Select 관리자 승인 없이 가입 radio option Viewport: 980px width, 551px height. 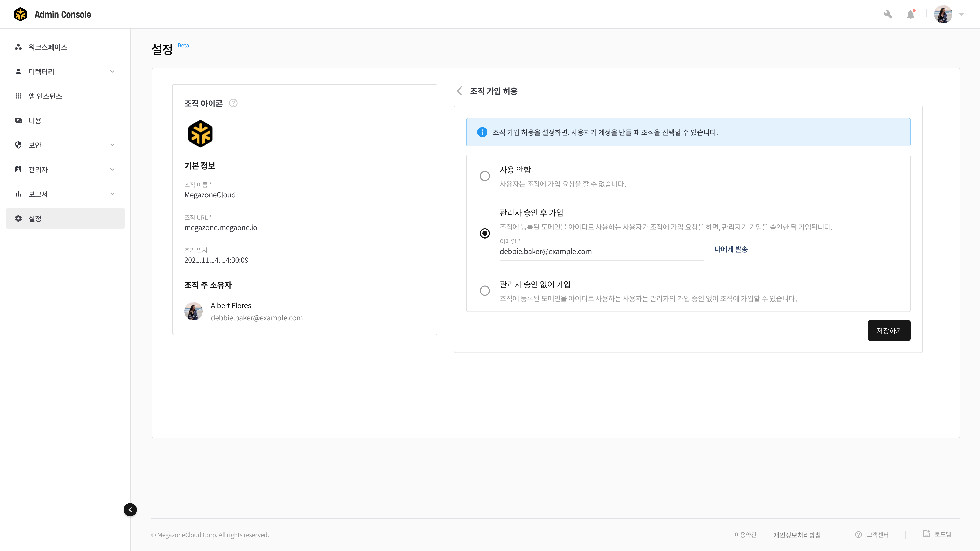tap(485, 291)
